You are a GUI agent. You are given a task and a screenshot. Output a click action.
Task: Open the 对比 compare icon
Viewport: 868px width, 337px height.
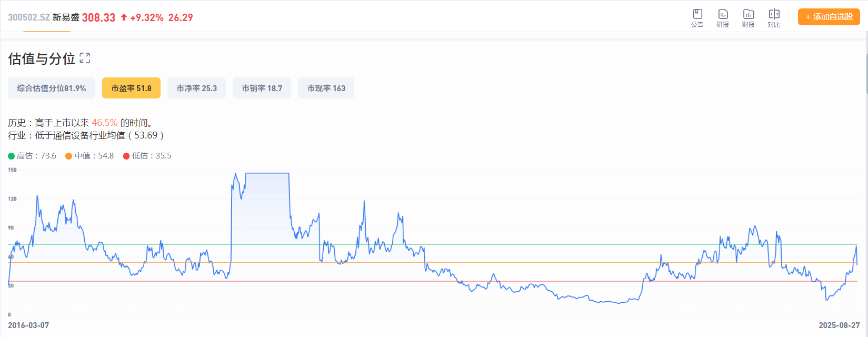coord(774,18)
